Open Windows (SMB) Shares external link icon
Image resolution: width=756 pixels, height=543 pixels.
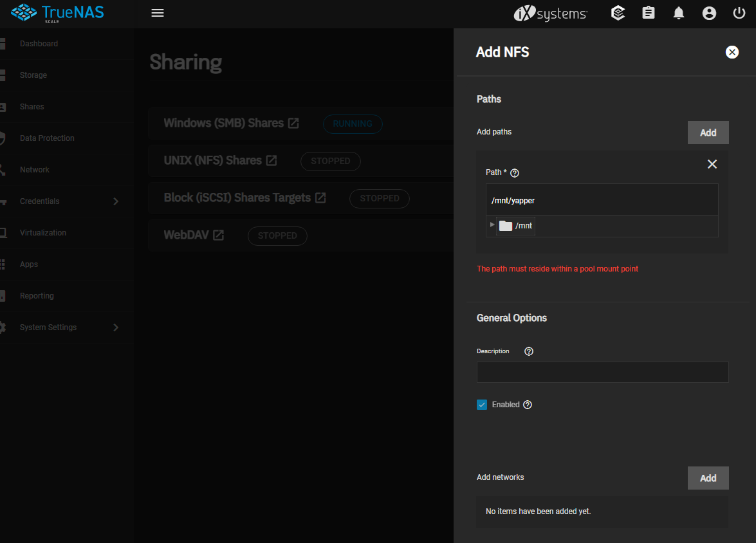point(293,124)
